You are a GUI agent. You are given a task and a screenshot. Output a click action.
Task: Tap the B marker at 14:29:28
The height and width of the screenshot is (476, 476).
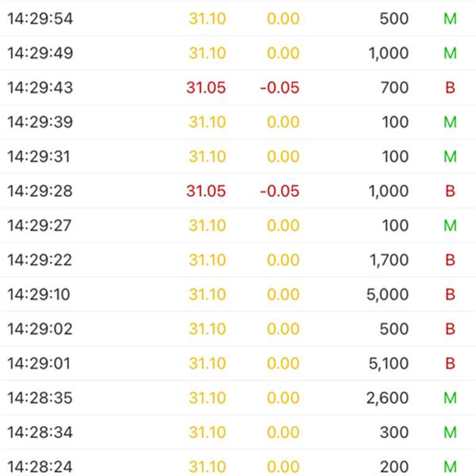(450, 191)
